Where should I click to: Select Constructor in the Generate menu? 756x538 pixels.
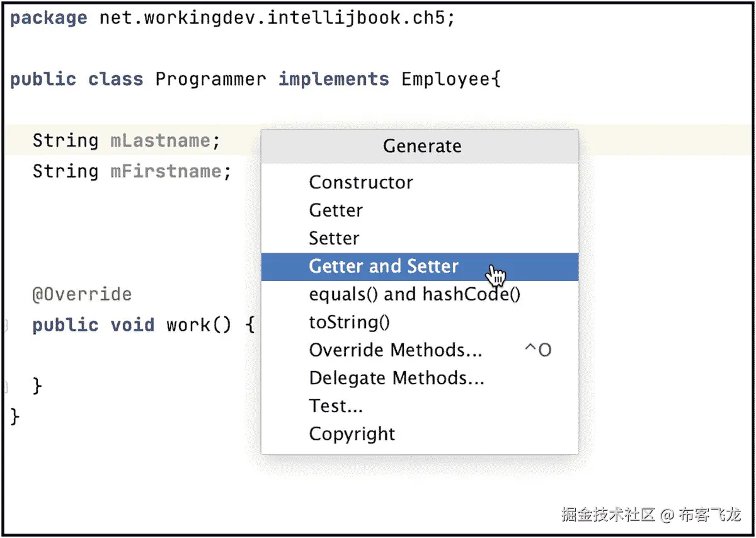pos(361,183)
